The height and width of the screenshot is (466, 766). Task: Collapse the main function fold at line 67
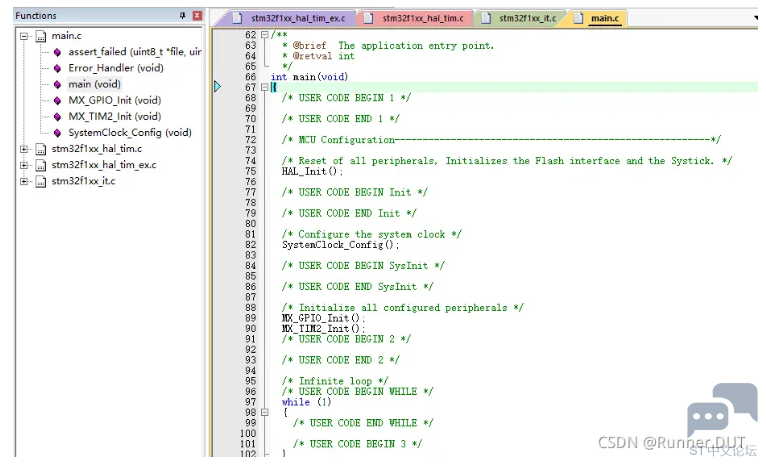pos(264,87)
